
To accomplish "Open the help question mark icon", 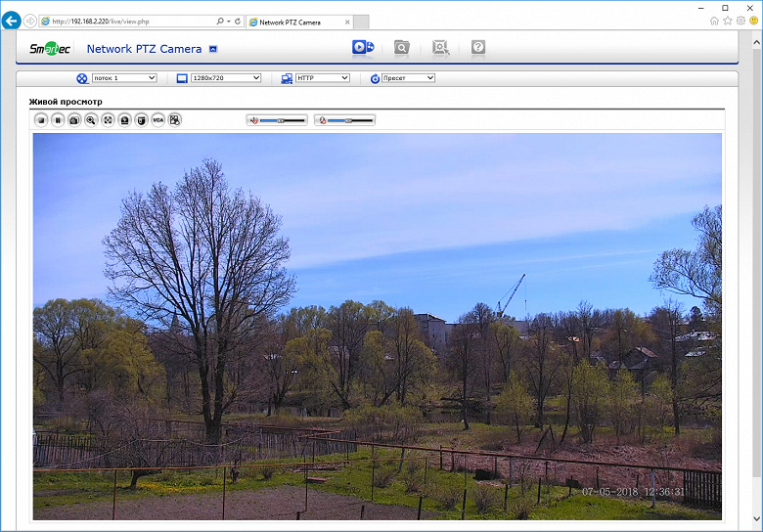I will coord(478,47).
